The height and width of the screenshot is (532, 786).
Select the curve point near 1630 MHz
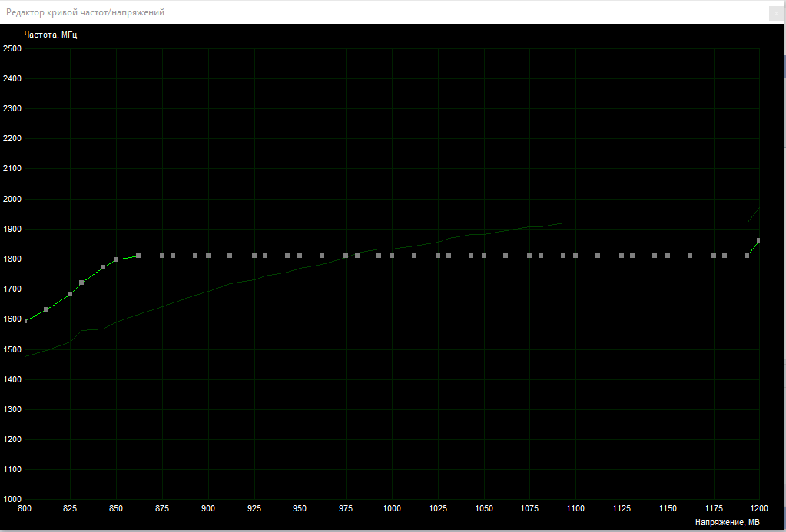coord(47,309)
